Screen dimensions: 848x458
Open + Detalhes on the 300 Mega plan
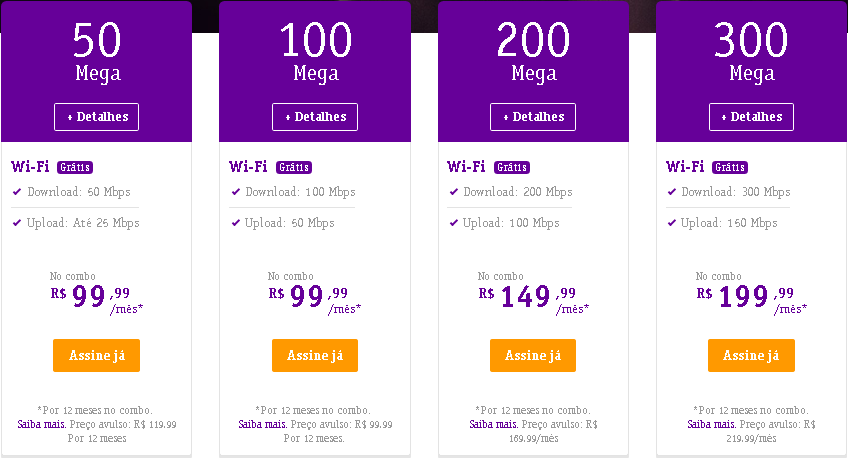coord(751,117)
